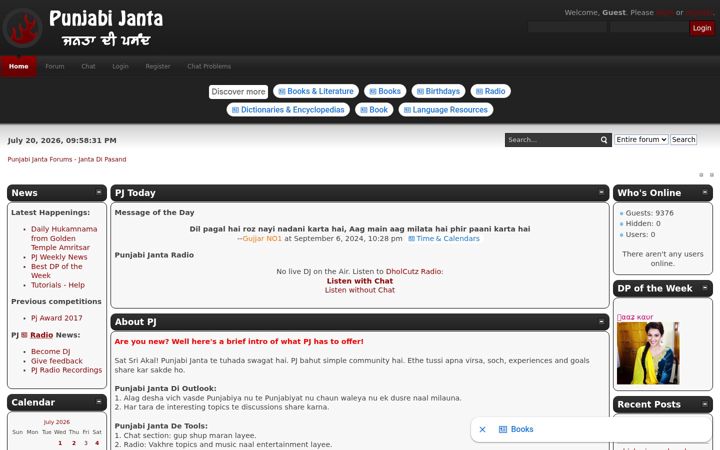
Task: Click the Punjabi Janta flame logo
Action: click(x=22, y=28)
